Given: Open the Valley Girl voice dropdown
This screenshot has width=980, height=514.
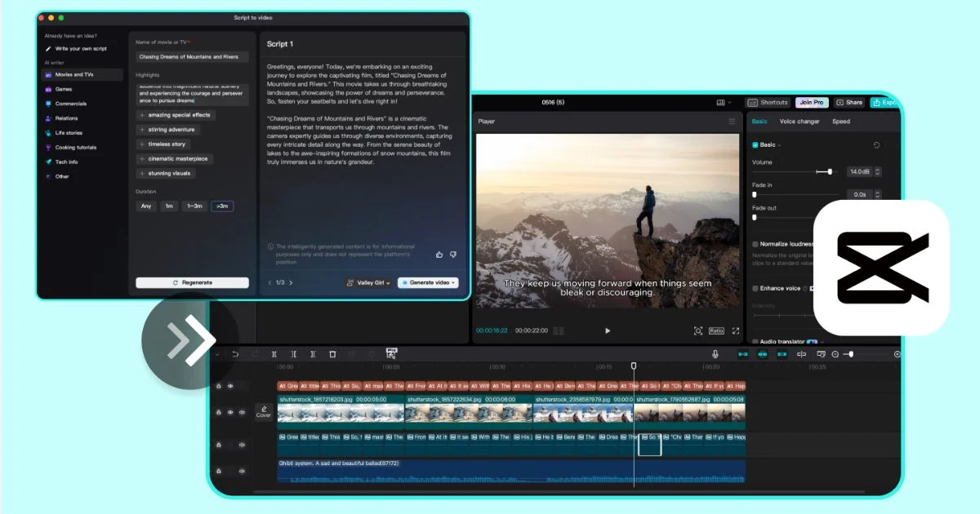Looking at the screenshot, I should pyautogui.click(x=369, y=282).
